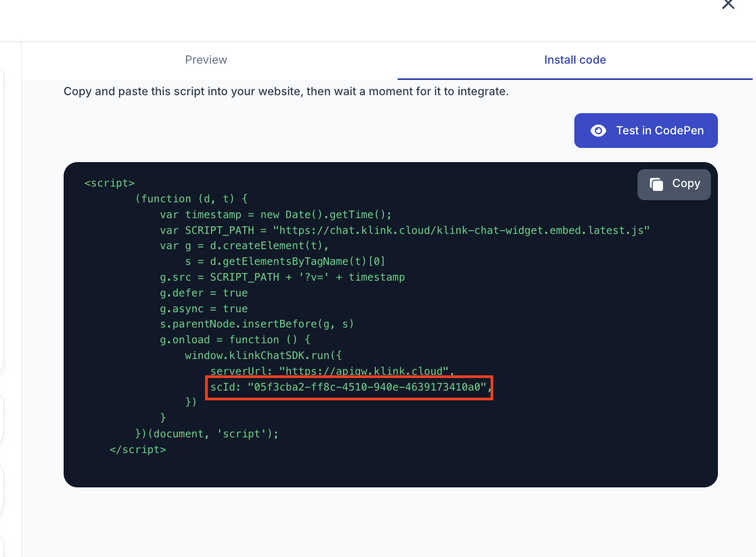Click the serverUrl line in the code
The height and width of the screenshot is (557, 756).
332,371
